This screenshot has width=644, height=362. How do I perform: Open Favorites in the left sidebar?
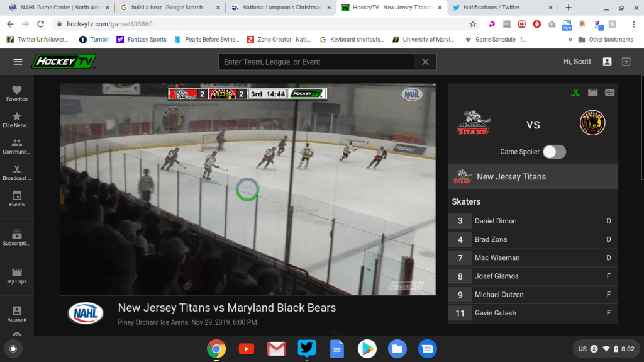click(17, 94)
